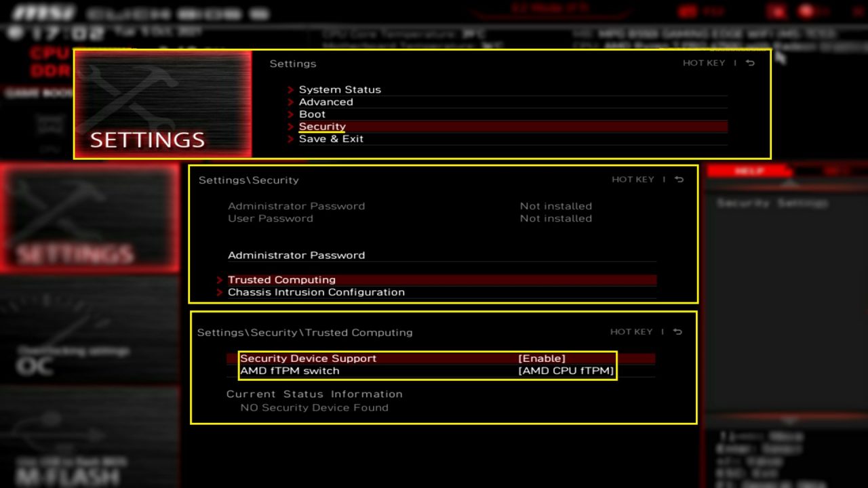Select the Boot entry in Settings

click(x=312, y=114)
